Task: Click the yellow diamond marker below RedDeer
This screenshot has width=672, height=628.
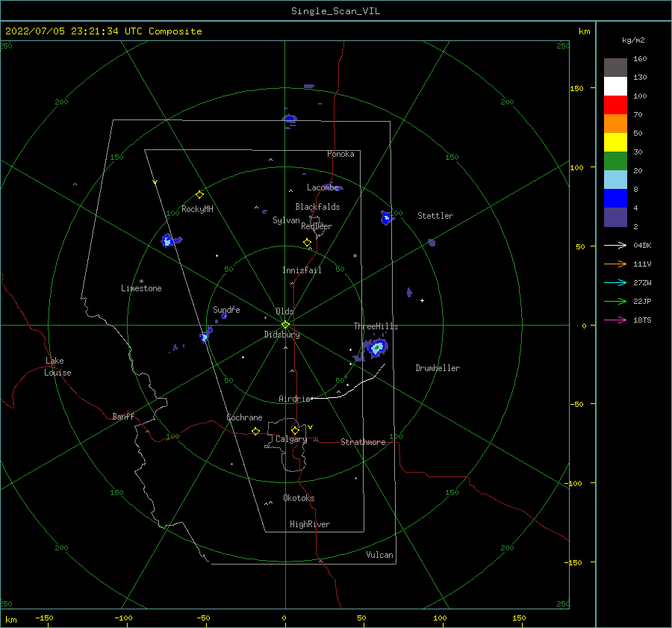Action: point(307,243)
